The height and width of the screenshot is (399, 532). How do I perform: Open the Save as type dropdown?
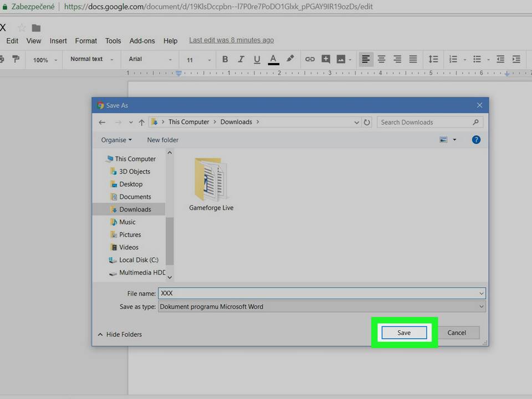click(321, 306)
